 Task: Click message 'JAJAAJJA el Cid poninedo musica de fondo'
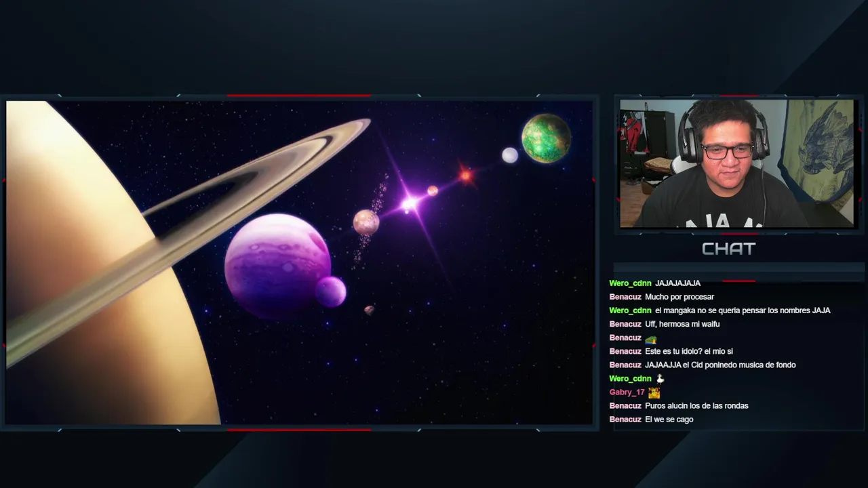(x=720, y=365)
